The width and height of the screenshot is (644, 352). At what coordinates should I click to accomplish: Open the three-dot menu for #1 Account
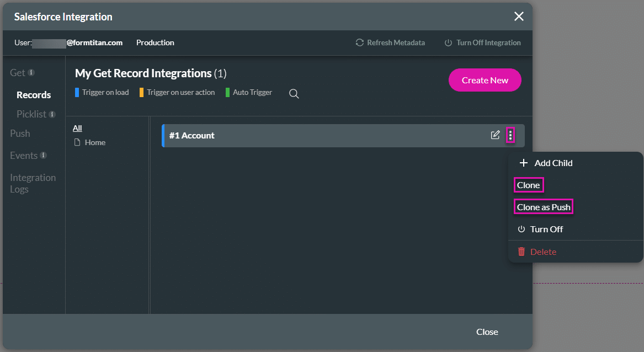click(x=510, y=135)
